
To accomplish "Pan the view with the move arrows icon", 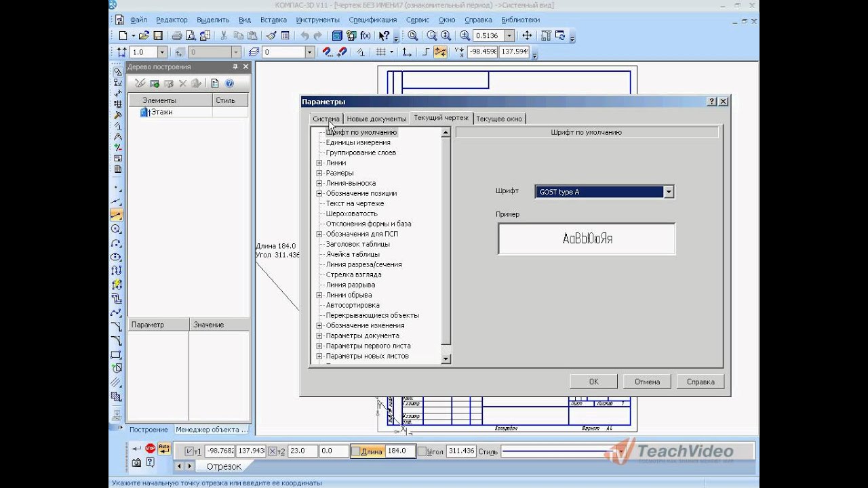I will coord(527,36).
